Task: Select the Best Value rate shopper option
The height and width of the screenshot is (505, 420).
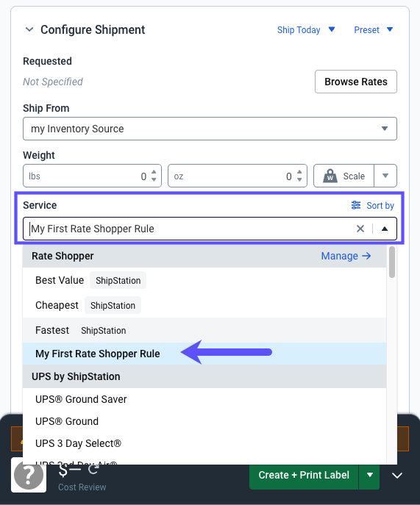Action: 204,280
